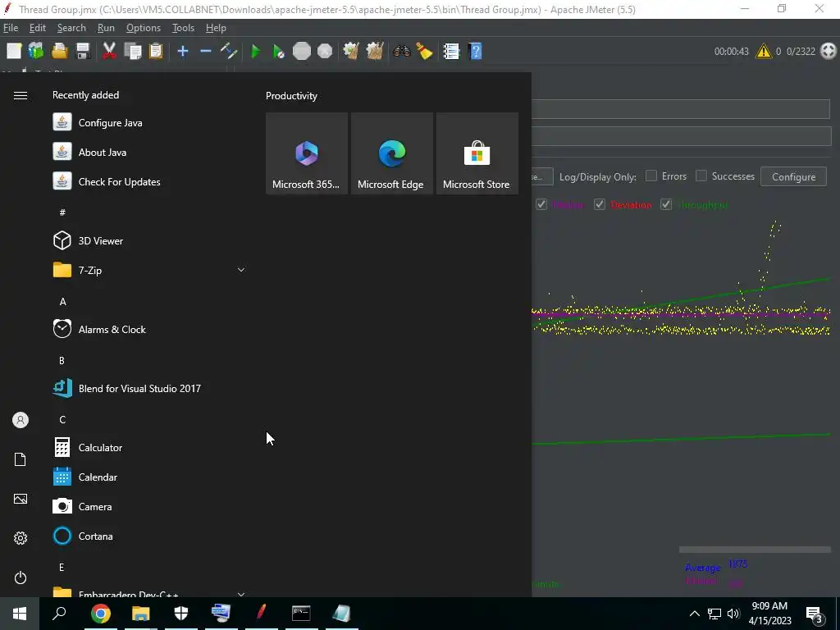Open Google Chrome from the taskbar
The width and height of the screenshot is (840, 630).
click(101, 614)
